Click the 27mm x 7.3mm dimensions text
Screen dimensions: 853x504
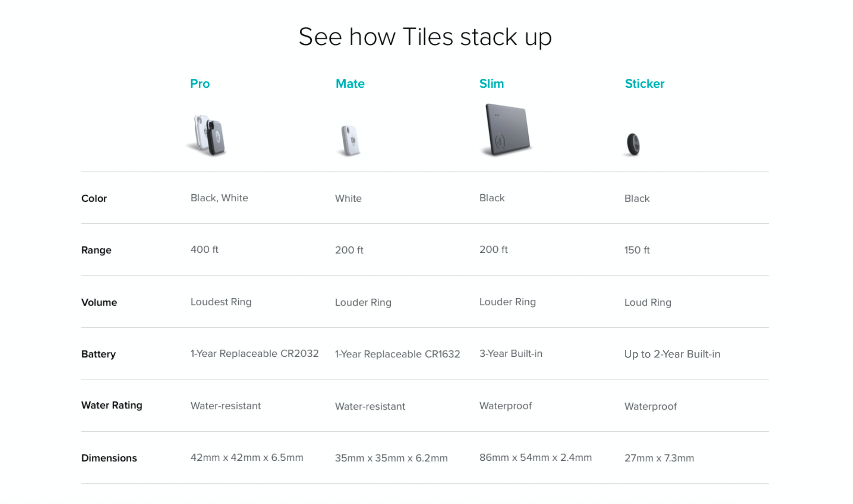coord(659,458)
